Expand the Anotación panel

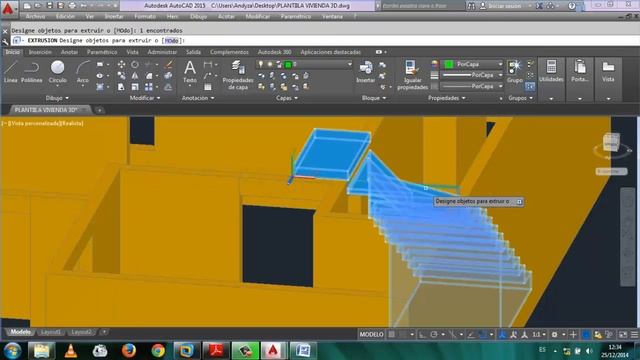[198, 98]
